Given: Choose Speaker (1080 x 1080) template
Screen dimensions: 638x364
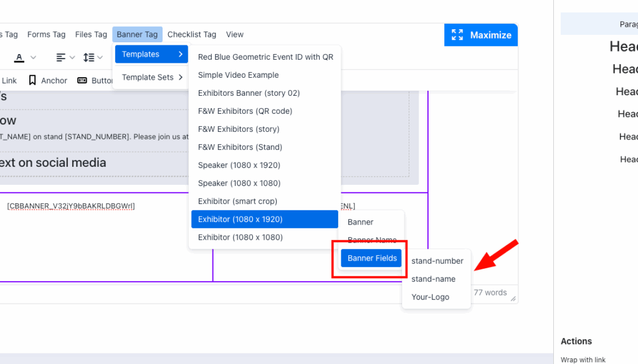Looking at the screenshot, I should click(x=239, y=183).
